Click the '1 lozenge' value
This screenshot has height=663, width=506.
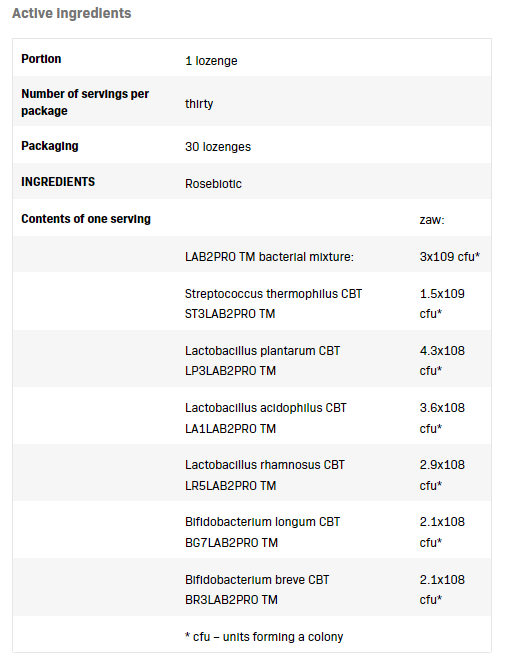(x=211, y=61)
